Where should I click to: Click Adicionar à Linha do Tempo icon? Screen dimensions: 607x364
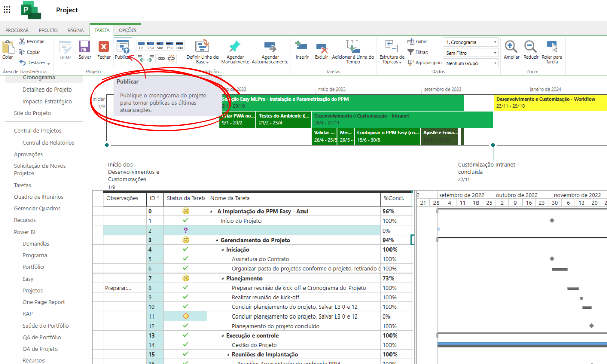point(353,47)
